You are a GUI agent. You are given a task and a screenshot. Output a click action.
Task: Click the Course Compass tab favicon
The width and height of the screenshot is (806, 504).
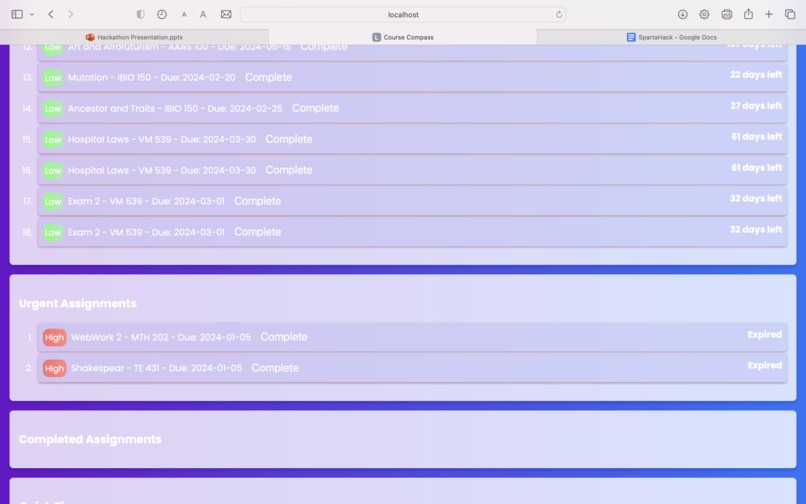376,37
